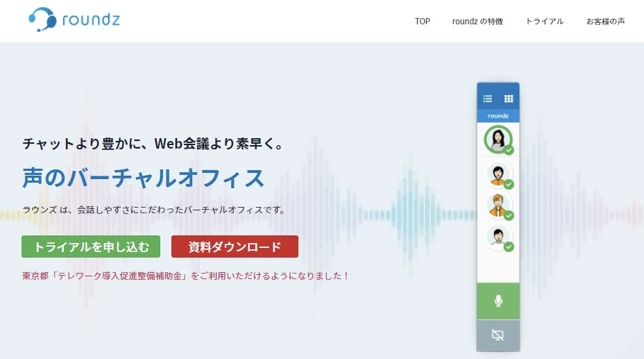Switch to grid view icon in widget

(509, 99)
